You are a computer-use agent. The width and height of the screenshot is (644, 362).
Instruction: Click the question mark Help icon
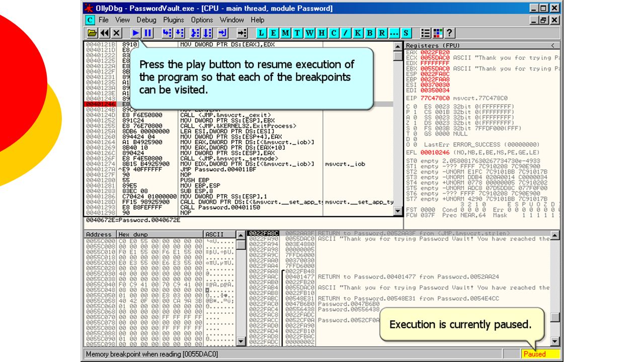450,33
